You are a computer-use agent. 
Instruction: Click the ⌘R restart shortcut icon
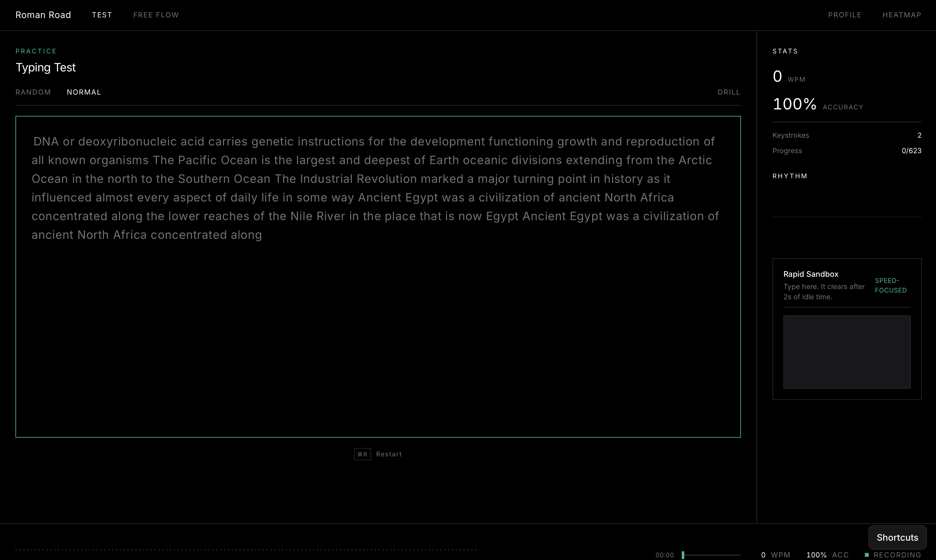362,454
